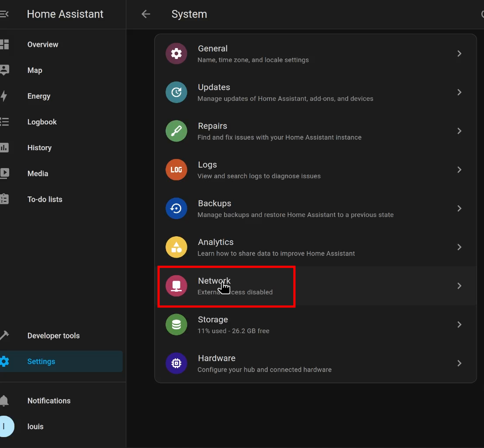Open the Backups entry
Viewport: 484px width, 448px height.
pos(315,209)
